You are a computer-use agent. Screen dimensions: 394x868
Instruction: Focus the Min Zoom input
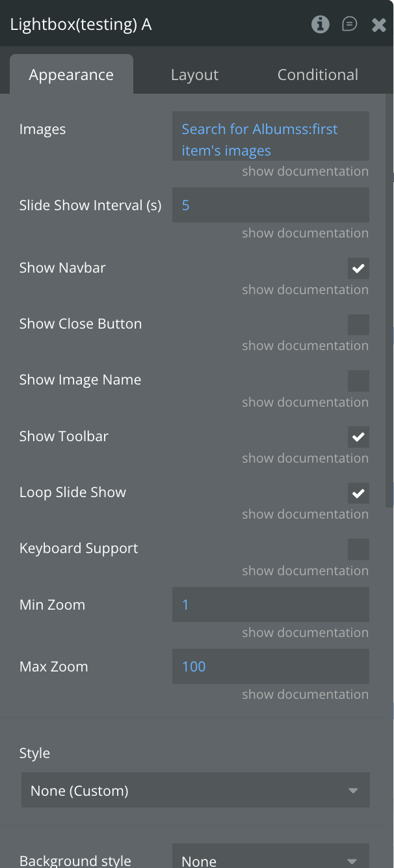point(270,605)
